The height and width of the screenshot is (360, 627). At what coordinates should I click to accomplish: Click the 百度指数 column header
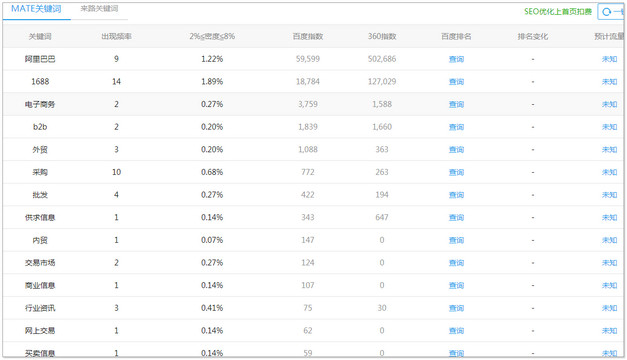308,36
